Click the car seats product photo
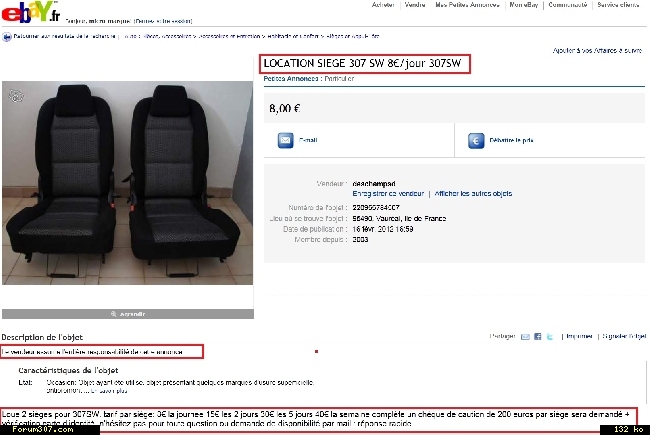 [127, 183]
